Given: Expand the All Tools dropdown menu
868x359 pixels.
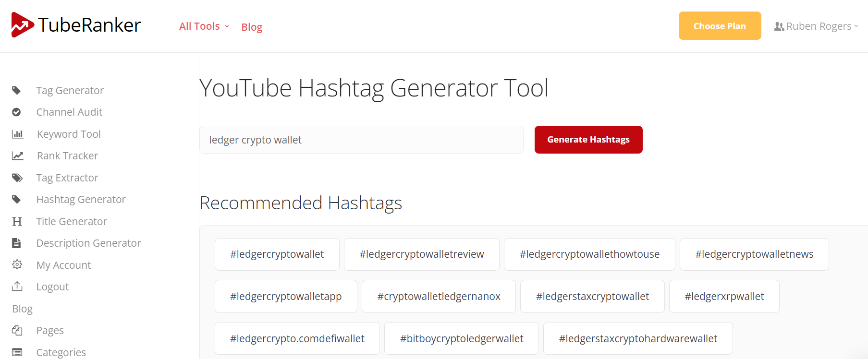Looking at the screenshot, I should tap(204, 26).
